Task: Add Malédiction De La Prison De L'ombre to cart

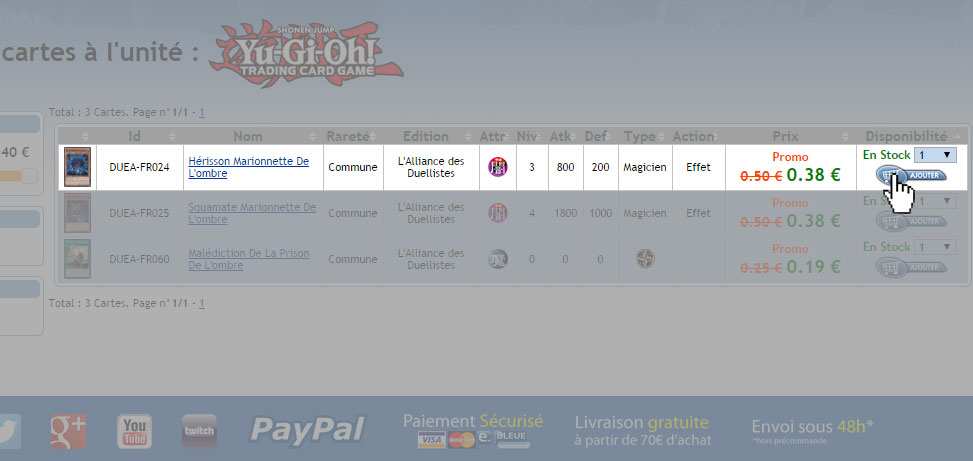Action: click(911, 267)
